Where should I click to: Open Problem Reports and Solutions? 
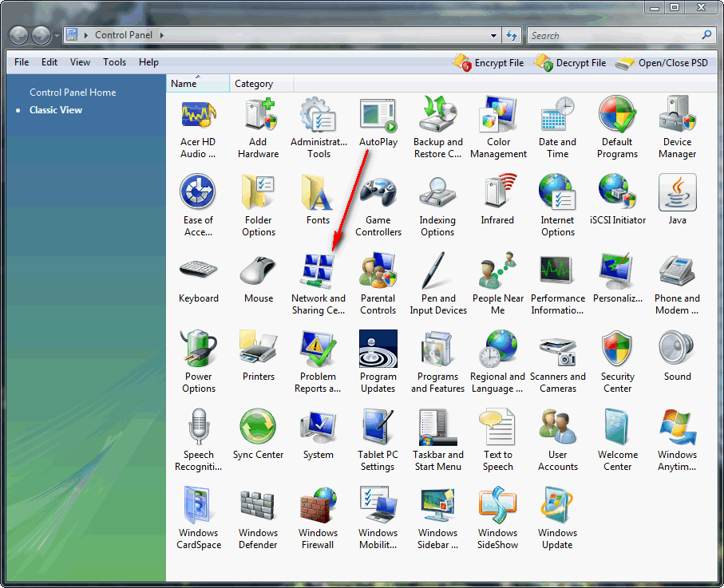pyautogui.click(x=318, y=349)
